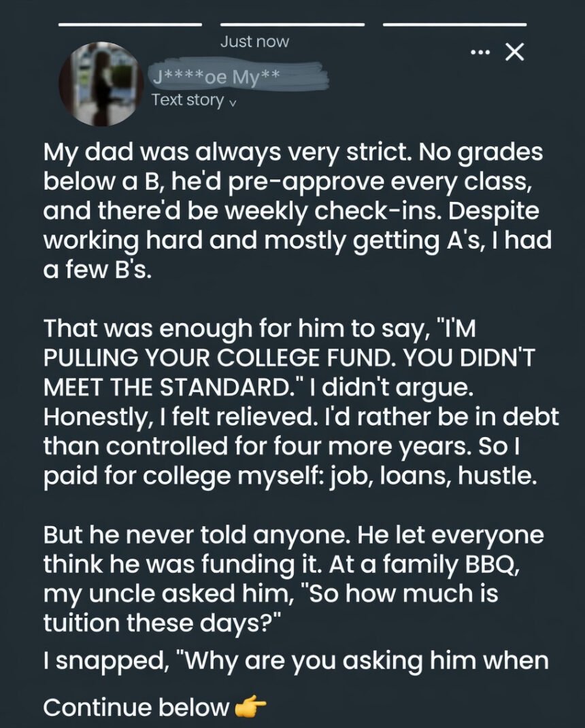Tap the 'Continue below' text
Viewport: 585px width, 728px height.
pos(136,708)
